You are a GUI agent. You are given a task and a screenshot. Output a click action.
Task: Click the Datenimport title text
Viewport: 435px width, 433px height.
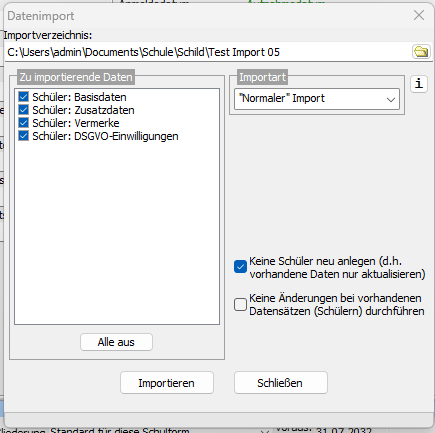pos(41,16)
